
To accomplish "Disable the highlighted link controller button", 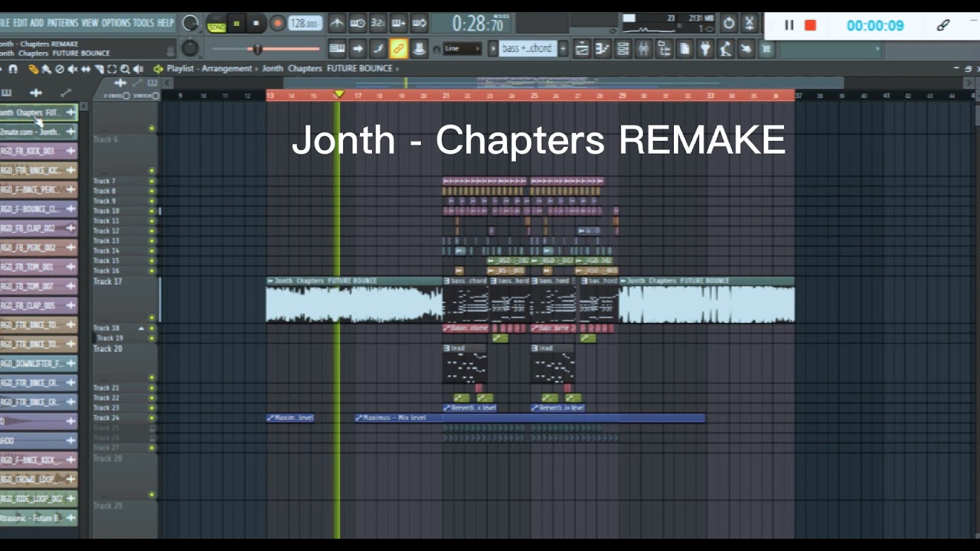I will pyautogui.click(x=398, y=49).
